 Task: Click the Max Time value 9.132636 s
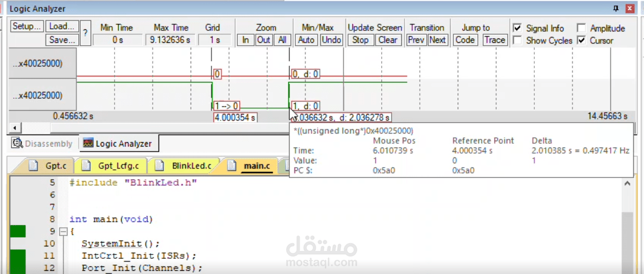169,40
